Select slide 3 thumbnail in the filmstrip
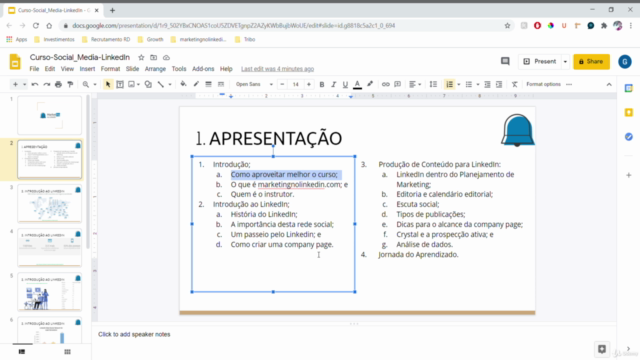The image size is (640, 360). click(49, 203)
